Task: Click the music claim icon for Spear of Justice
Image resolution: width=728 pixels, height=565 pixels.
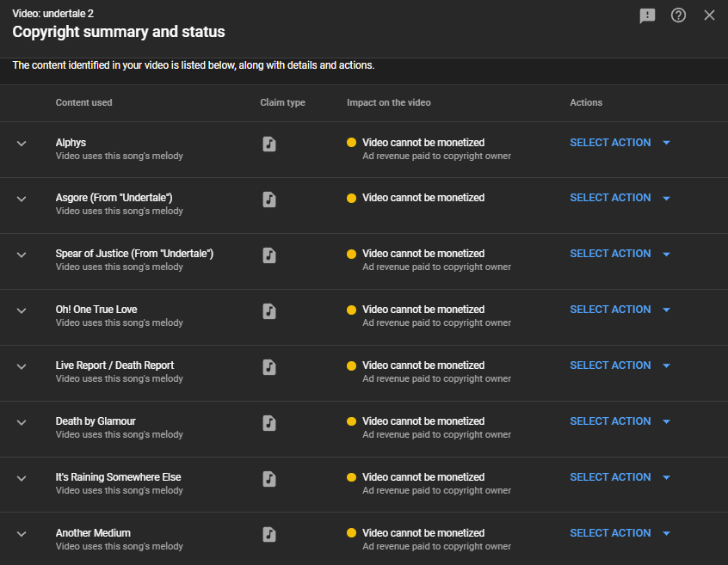Action: pyautogui.click(x=269, y=255)
